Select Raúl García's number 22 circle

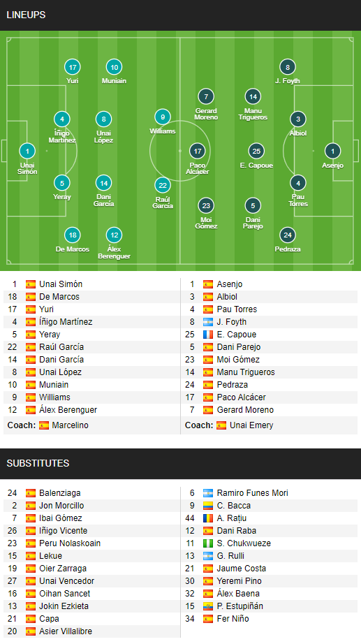(163, 185)
